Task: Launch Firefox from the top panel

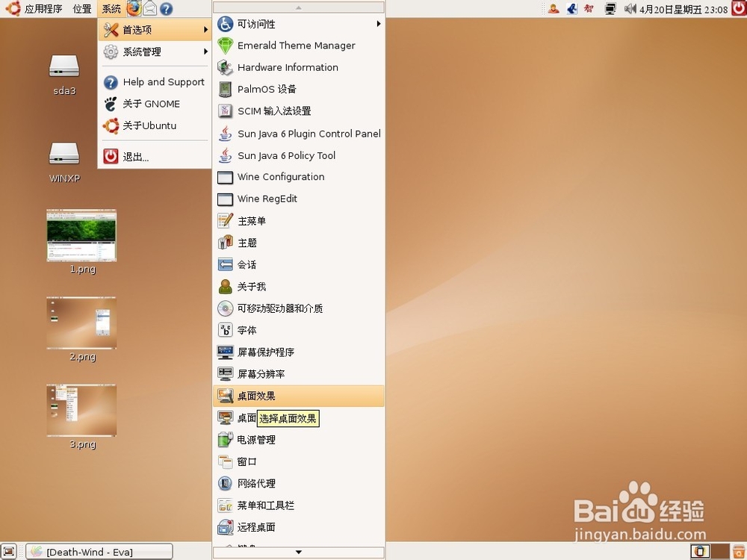Action: point(135,9)
